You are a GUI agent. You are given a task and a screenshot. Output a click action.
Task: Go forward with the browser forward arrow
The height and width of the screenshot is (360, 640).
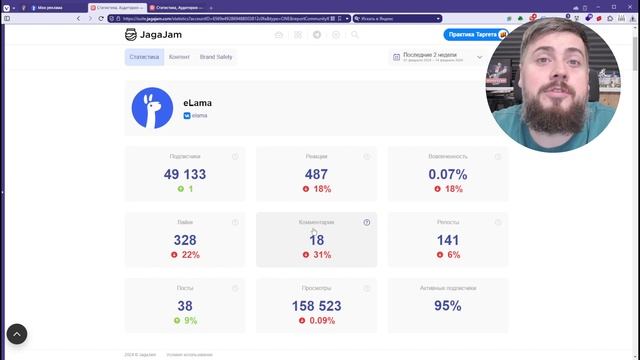(x=90, y=18)
